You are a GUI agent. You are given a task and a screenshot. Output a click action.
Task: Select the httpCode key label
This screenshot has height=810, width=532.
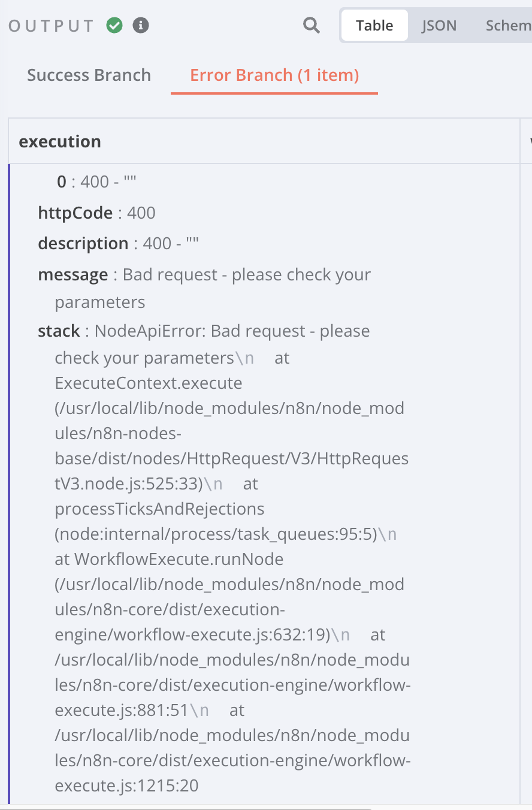(x=75, y=213)
